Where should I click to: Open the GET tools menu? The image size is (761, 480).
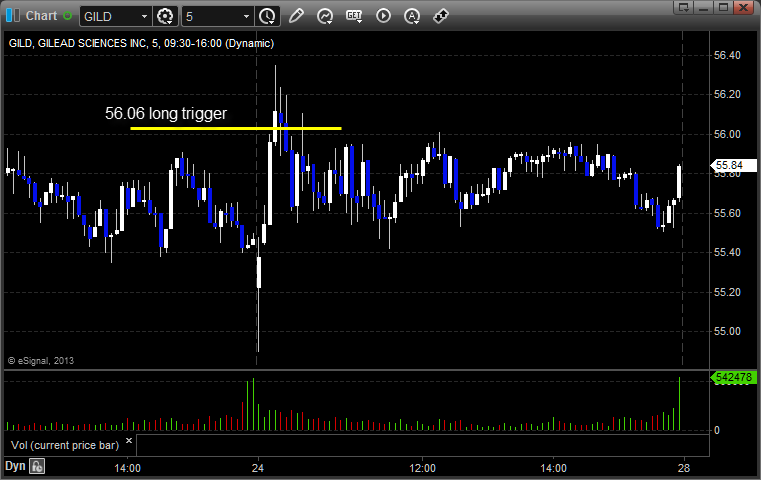354,16
